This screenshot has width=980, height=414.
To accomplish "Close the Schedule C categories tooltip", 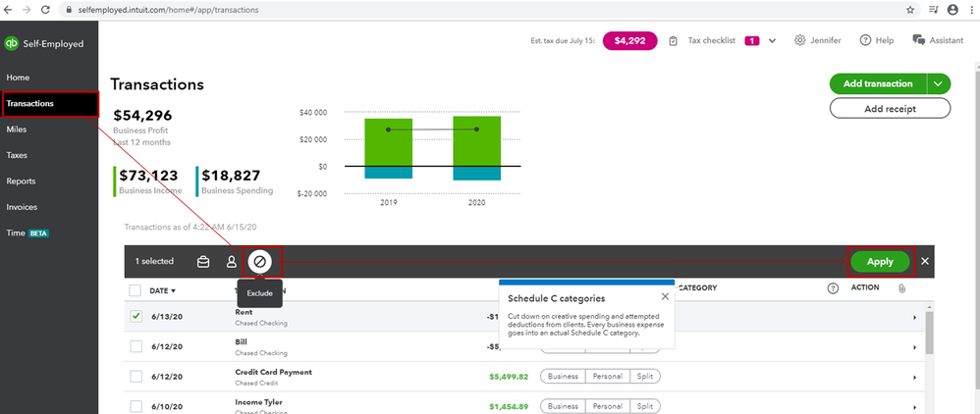I will pos(665,296).
